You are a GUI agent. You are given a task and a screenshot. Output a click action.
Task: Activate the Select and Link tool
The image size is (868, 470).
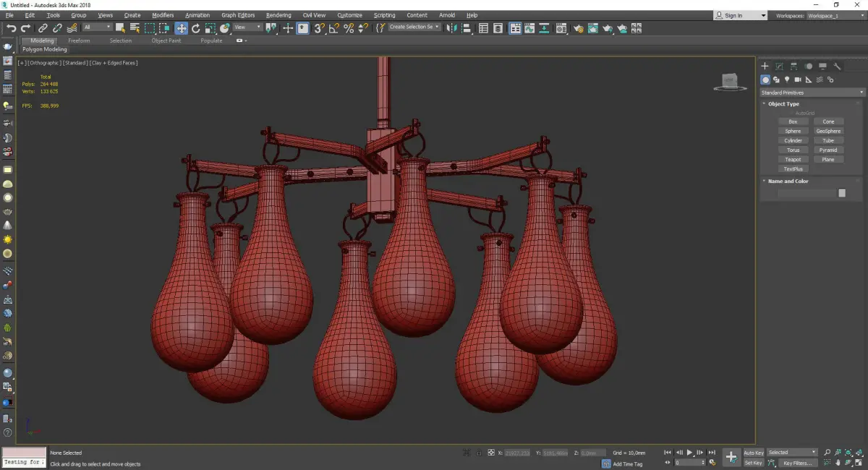click(43, 28)
